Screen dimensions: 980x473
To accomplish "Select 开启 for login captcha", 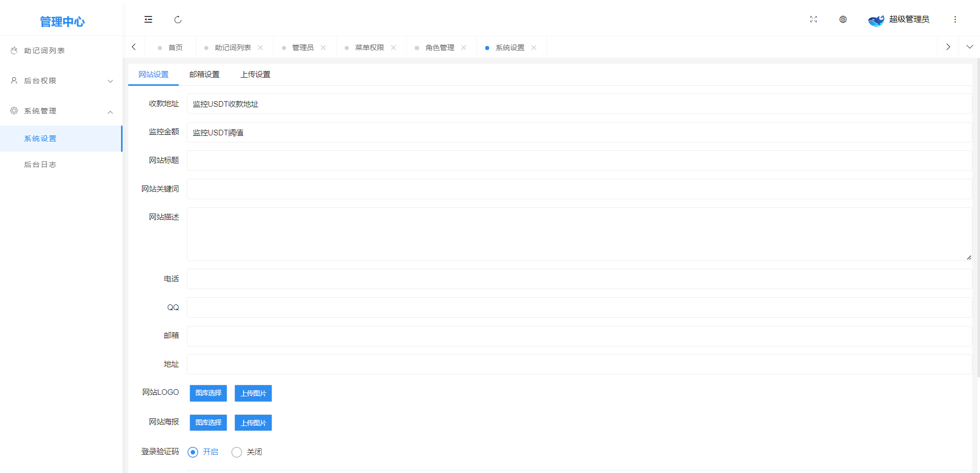I will [x=193, y=452].
